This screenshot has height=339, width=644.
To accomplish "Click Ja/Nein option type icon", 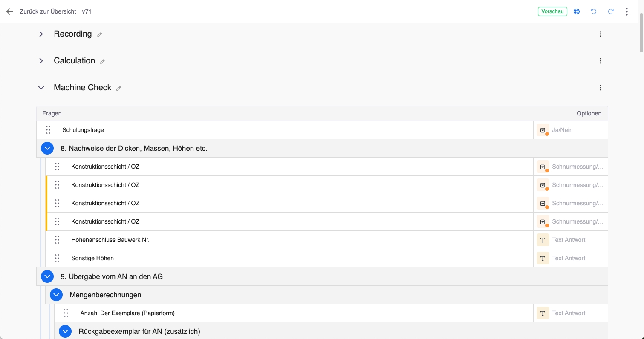I will coord(543,130).
